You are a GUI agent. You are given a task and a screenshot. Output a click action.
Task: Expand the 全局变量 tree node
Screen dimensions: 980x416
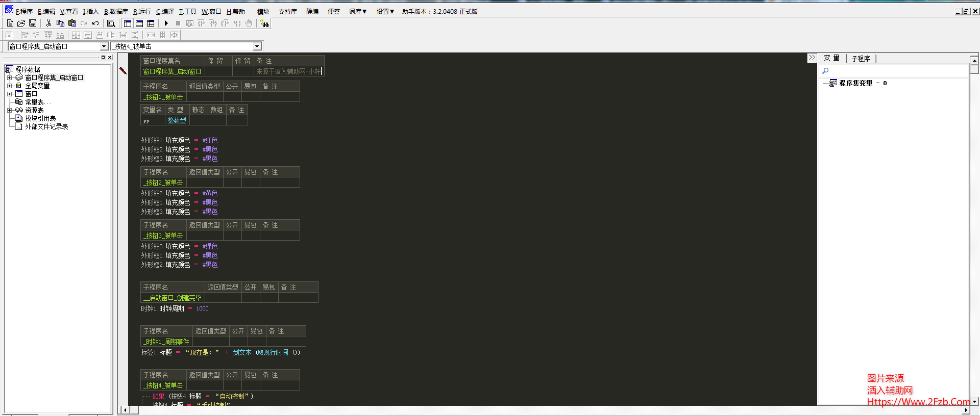(x=9, y=86)
